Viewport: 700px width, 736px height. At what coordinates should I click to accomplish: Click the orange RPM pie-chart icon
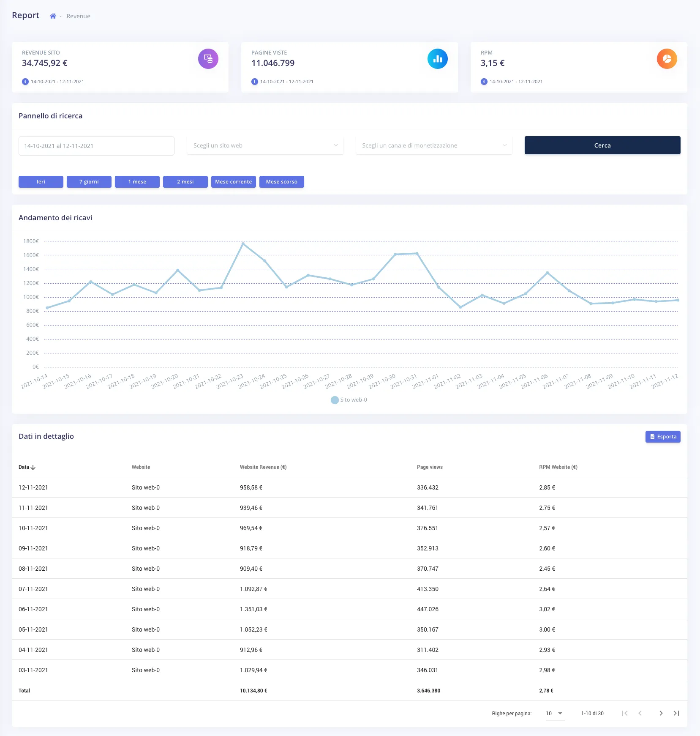point(667,59)
